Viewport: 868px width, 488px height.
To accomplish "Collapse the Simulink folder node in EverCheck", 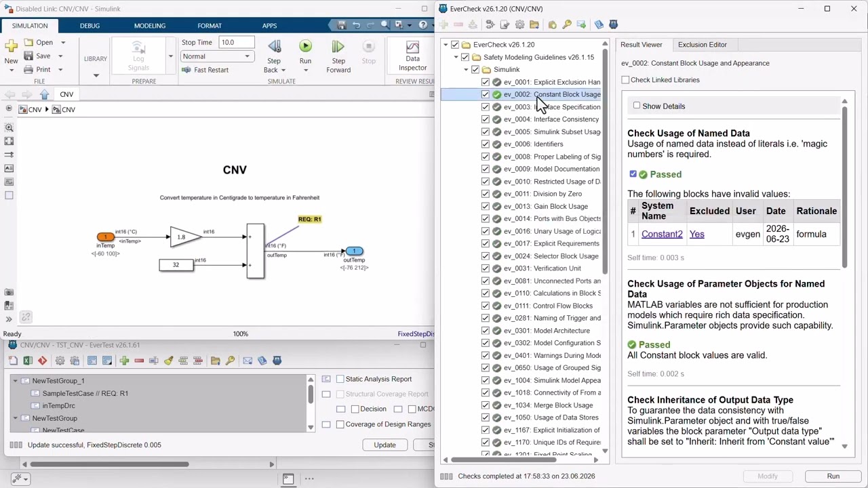I will [467, 69].
